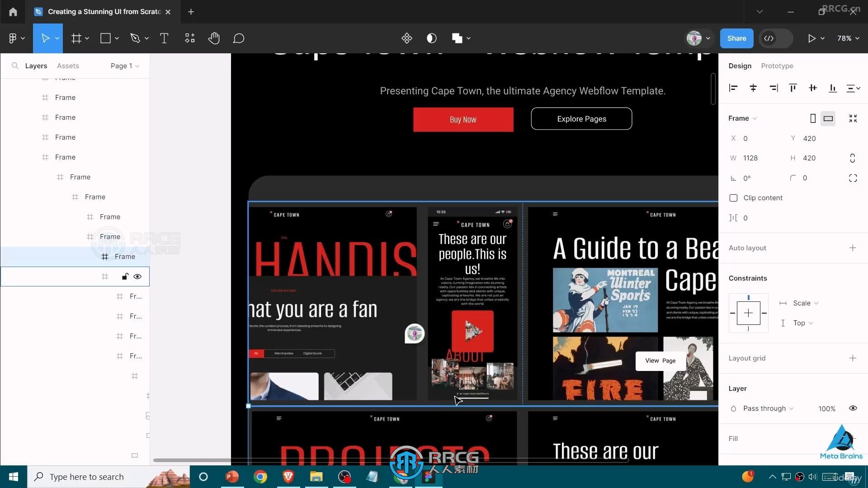Open the Resources components tool
The image size is (868, 488).
(x=190, y=38)
